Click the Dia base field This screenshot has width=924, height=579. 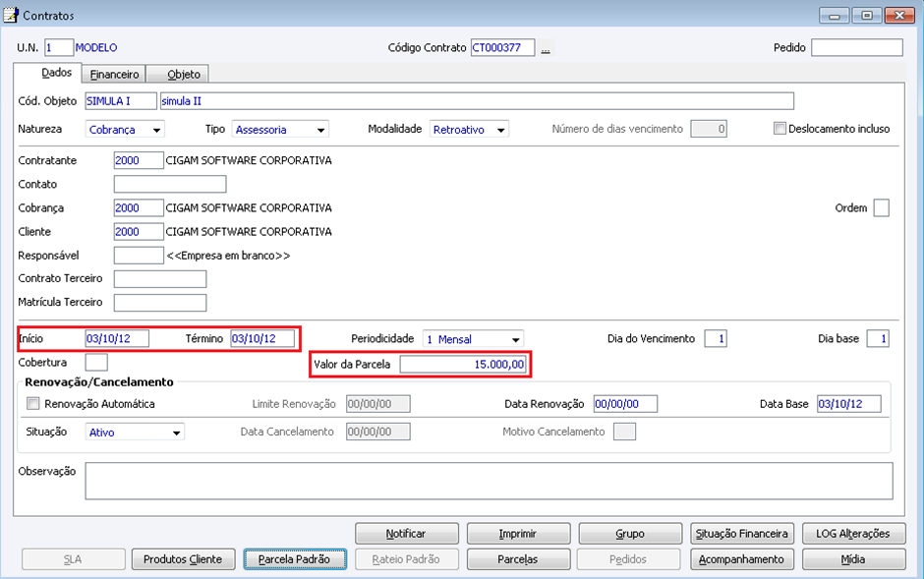[878, 339]
